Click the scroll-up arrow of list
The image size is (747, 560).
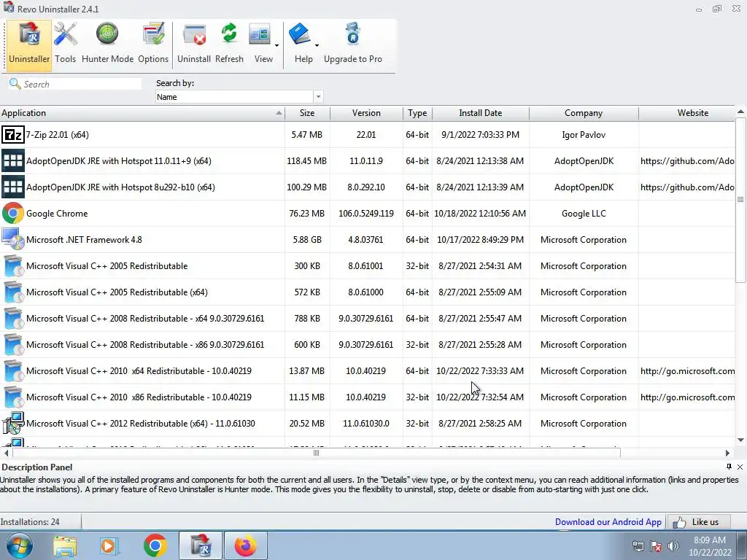click(x=740, y=112)
